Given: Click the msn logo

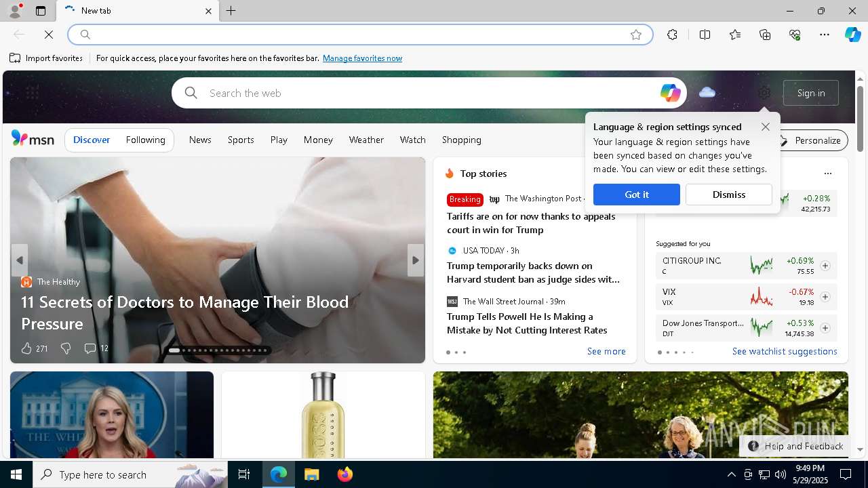Looking at the screenshot, I should point(33,139).
